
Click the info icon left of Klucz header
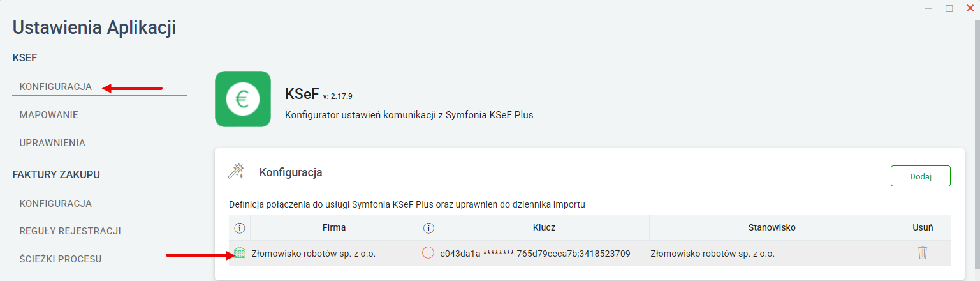428,227
